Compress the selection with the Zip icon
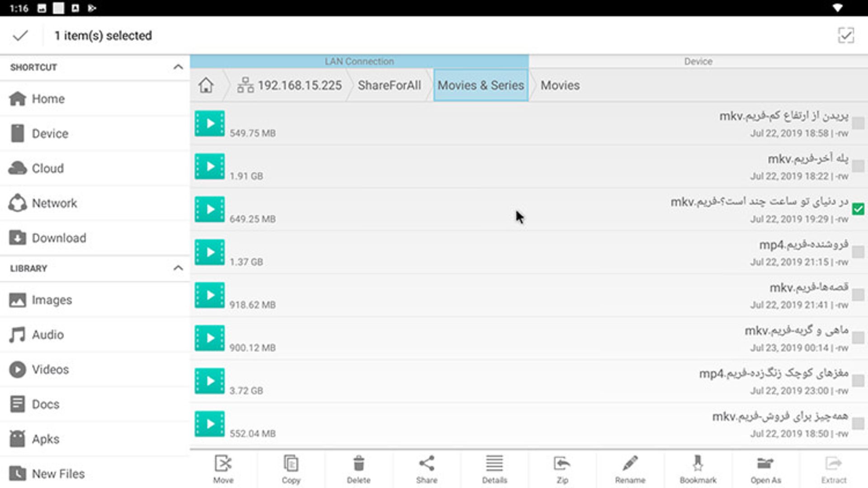The width and height of the screenshot is (868, 488). click(562, 468)
